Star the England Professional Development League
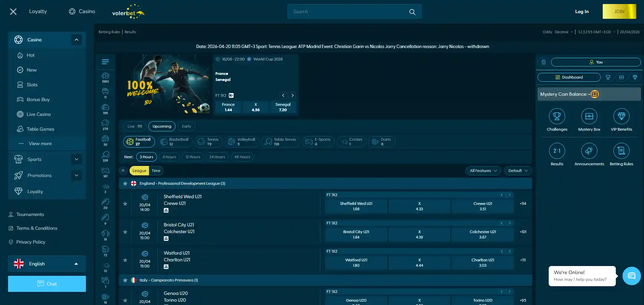The width and height of the screenshot is (644, 305). [125, 183]
